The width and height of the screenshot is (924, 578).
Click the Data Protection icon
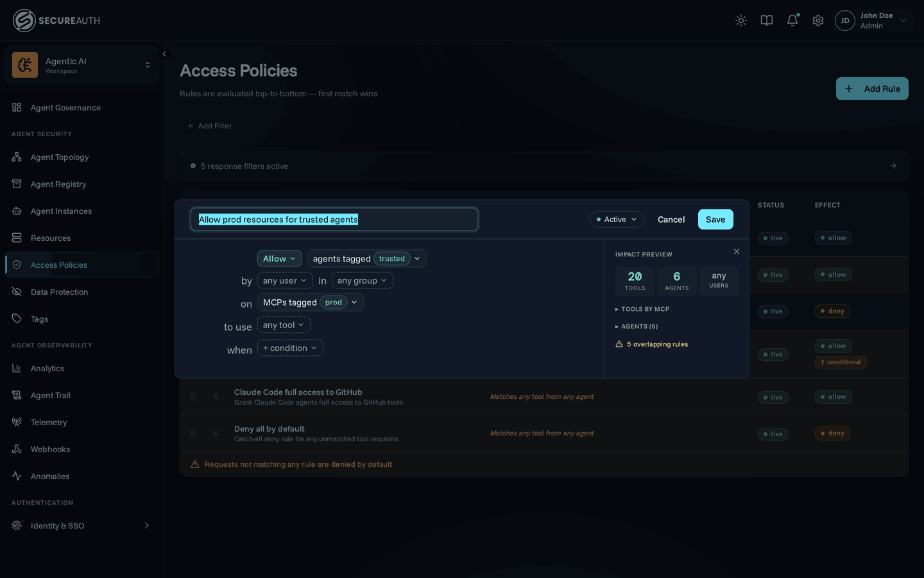(x=17, y=292)
